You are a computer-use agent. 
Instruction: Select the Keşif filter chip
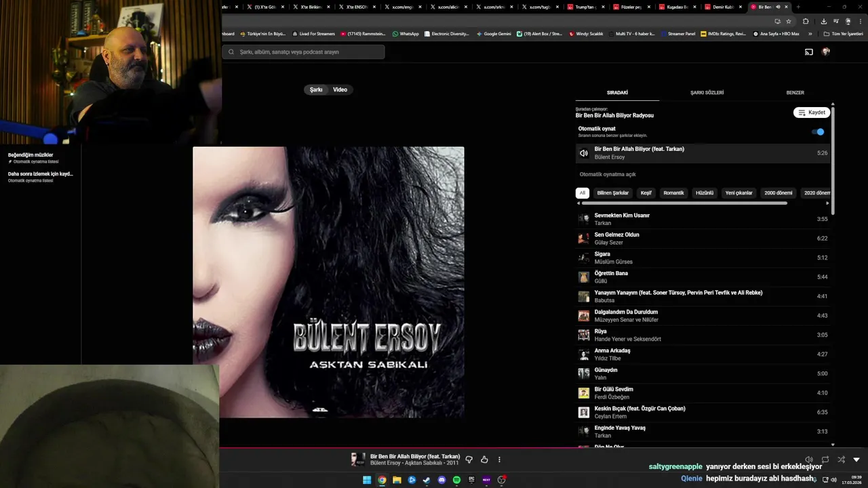point(646,192)
